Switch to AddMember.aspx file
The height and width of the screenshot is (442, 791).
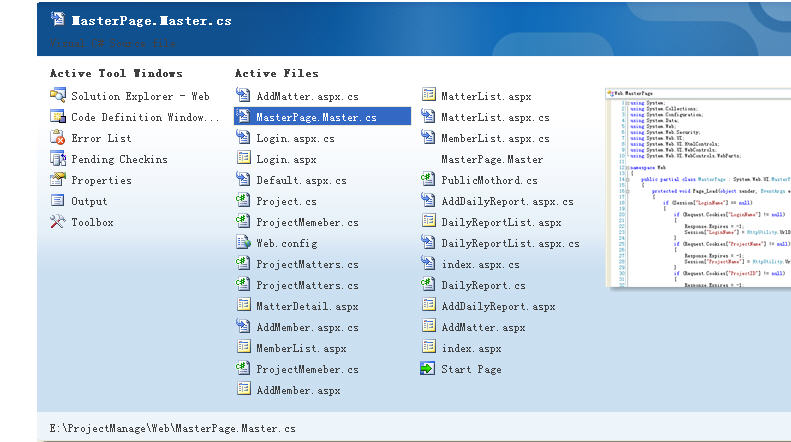298,391
